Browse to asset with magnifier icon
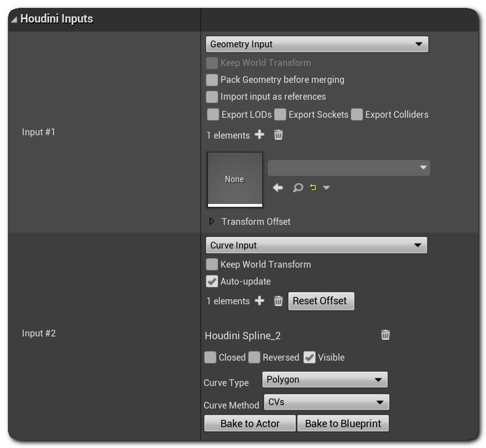The width and height of the screenshot is (486, 448). tap(298, 188)
